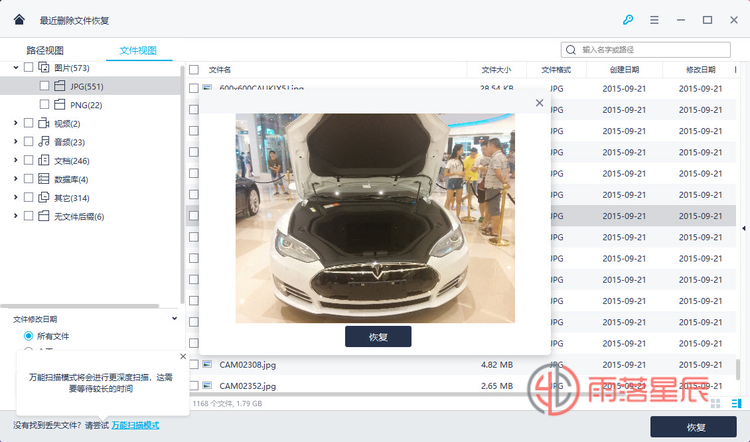The height and width of the screenshot is (442, 750).
Task: Expand the 无文件后缀(6) tree node
Action: click(15, 216)
